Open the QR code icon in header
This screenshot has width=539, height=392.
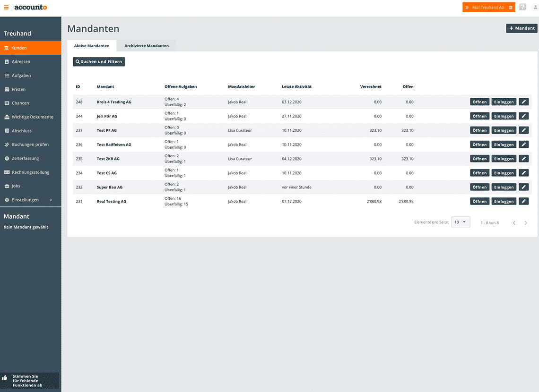pos(522,8)
